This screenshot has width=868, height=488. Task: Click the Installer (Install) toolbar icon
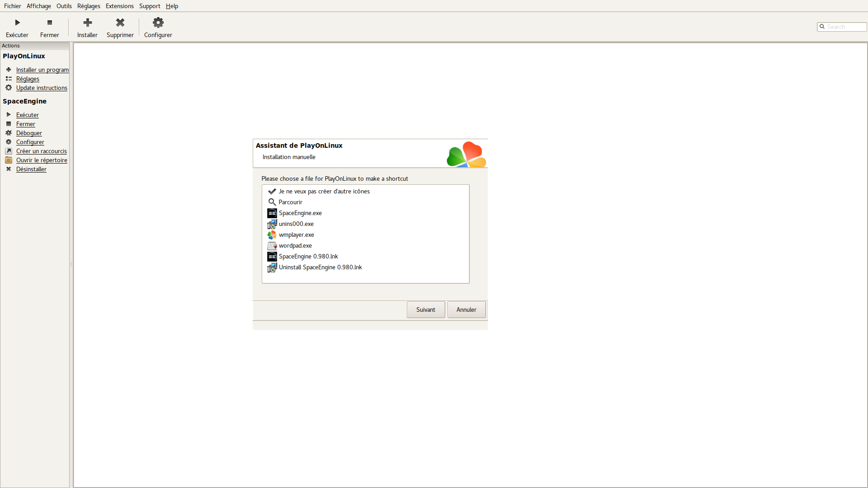coord(87,27)
